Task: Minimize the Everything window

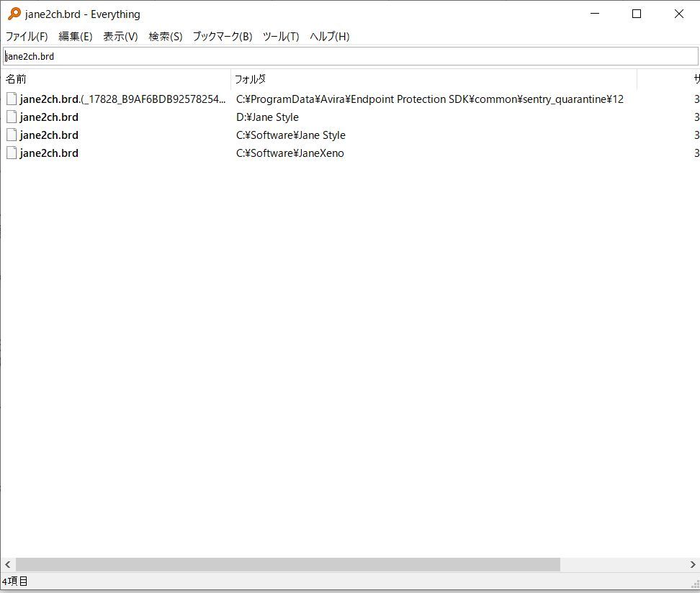Action: [595, 14]
